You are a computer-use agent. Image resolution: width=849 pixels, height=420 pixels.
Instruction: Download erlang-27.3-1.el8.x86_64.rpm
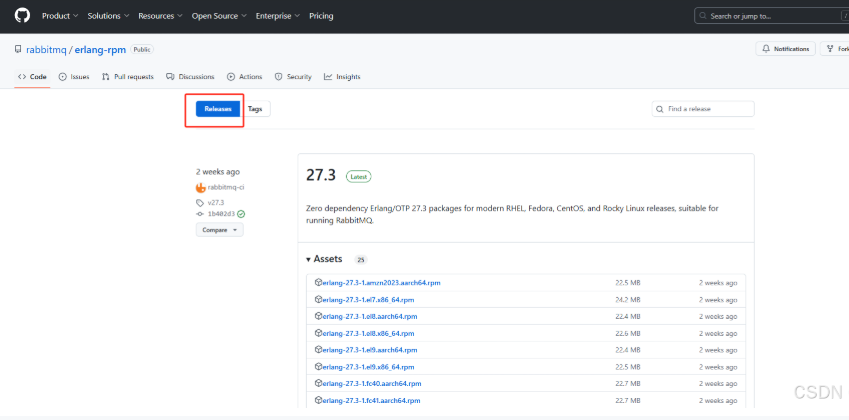pyautogui.click(x=368, y=333)
